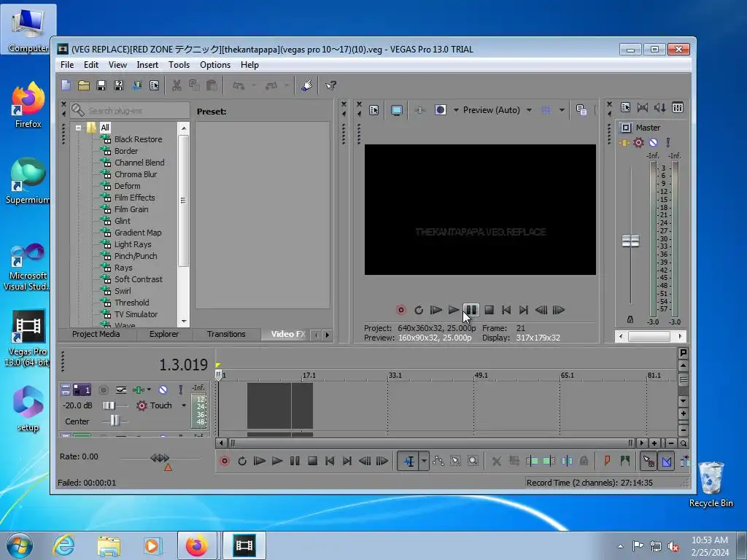This screenshot has width=747, height=560.
Task: Switch to the Transitions tab
Action: (226, 334)
